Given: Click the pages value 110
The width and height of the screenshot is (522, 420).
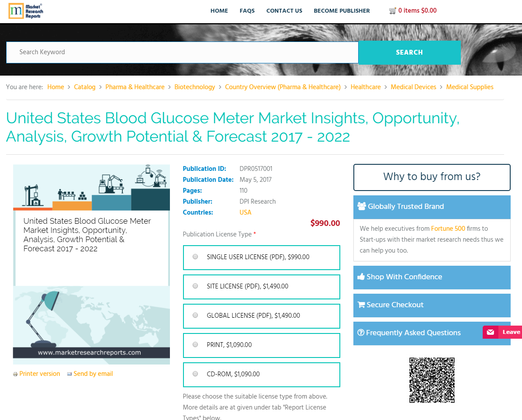Looking at the screenshot, I should [x=243, y=191].
